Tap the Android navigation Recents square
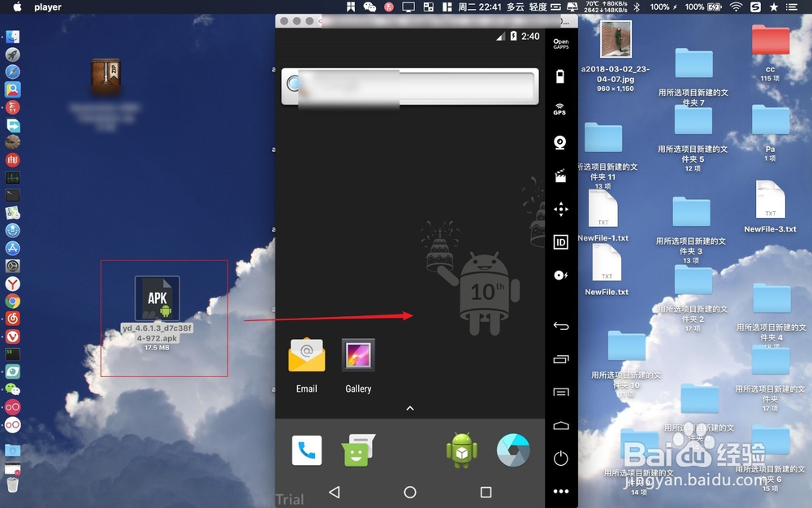The width and height of the screenshot is (812, 508). (x=486, y=492)
